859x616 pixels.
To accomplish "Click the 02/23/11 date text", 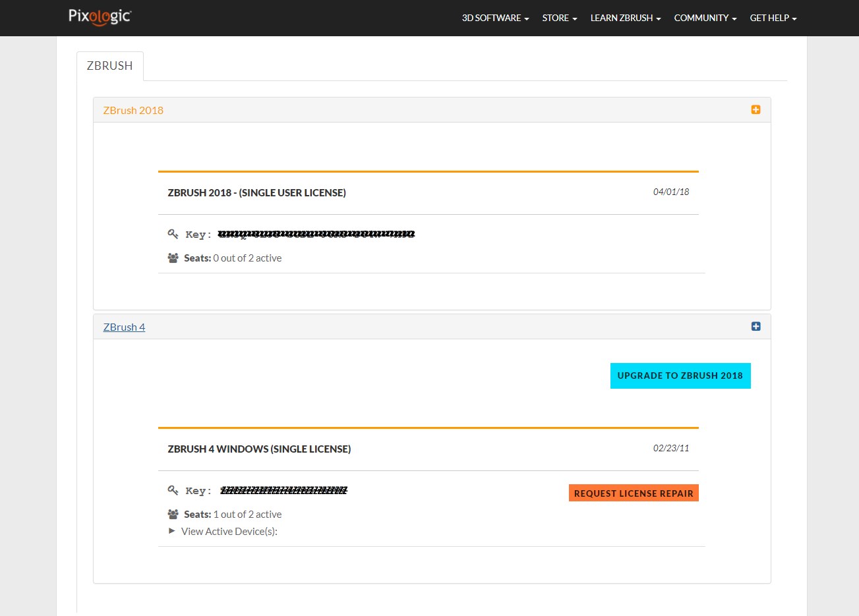I will click(x=671, y=448).
